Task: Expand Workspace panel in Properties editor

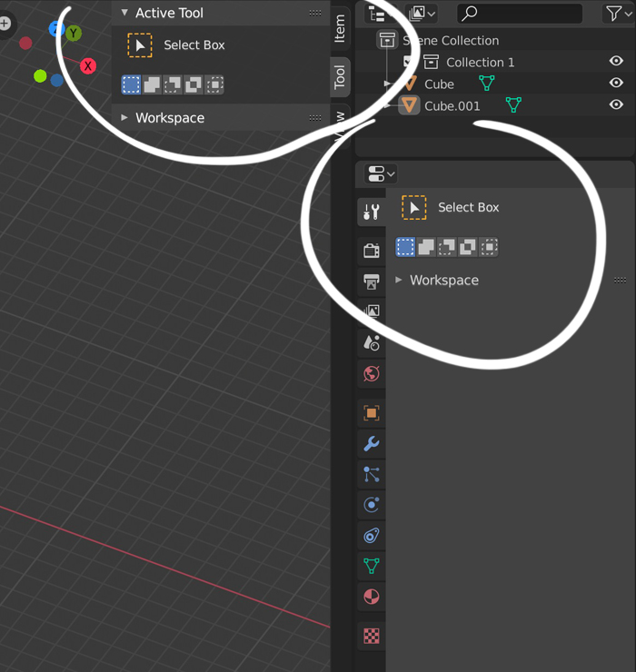Action: tap(399, 280)
